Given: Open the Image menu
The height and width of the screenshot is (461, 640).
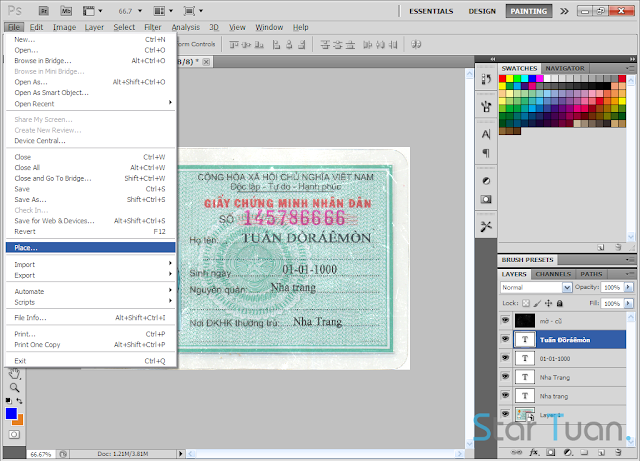Looking at the screenshot, I should (64, 27).
